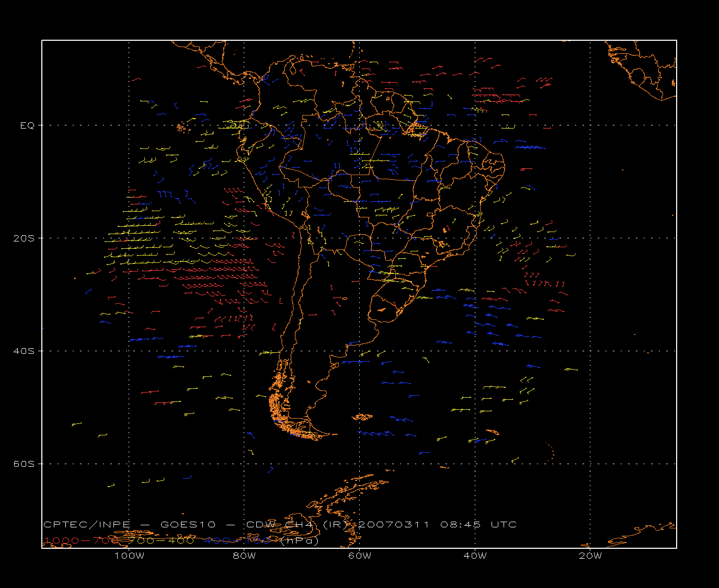Image resolution: width=719 pixels, height=588 pixels.
Task: Click the 40W longitude label
Action: [475, 556]
